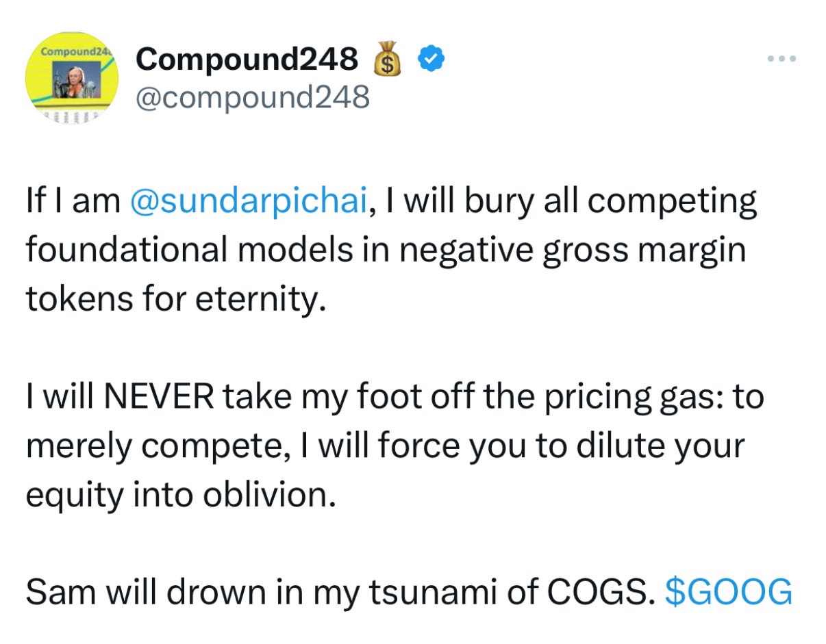Click the text 'tokens for eternity.'
The height and width of the screenshot is (644, 826).
click(x=175, y=300)
